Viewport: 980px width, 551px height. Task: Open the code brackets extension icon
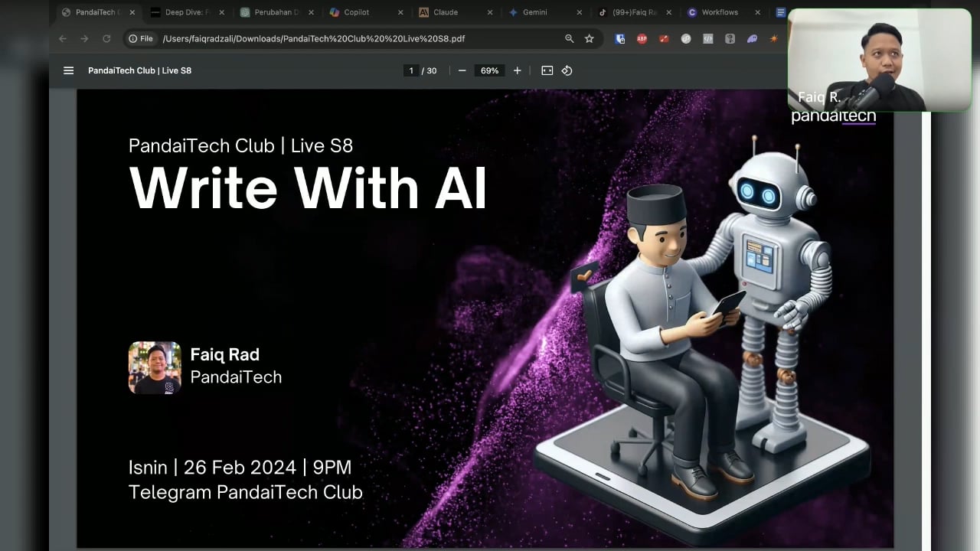pos(708,38)
